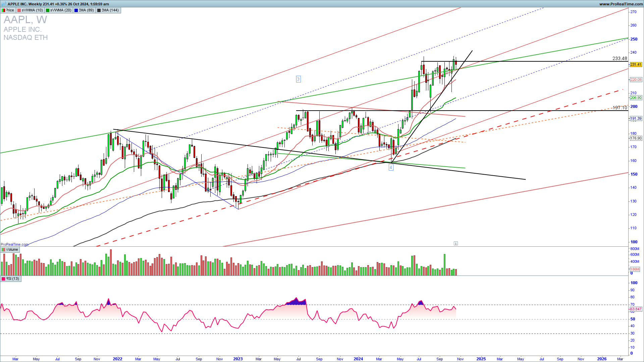644x362 pixels.
Task: Click the candlestick chart icon in title bar
Action: (x=4, y=4)
